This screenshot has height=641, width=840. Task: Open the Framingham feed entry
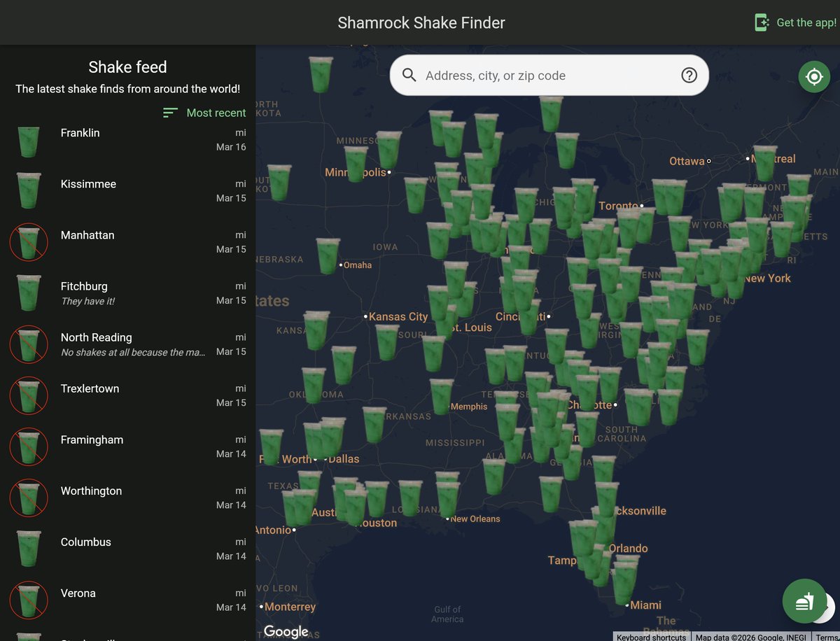point(127,446)
